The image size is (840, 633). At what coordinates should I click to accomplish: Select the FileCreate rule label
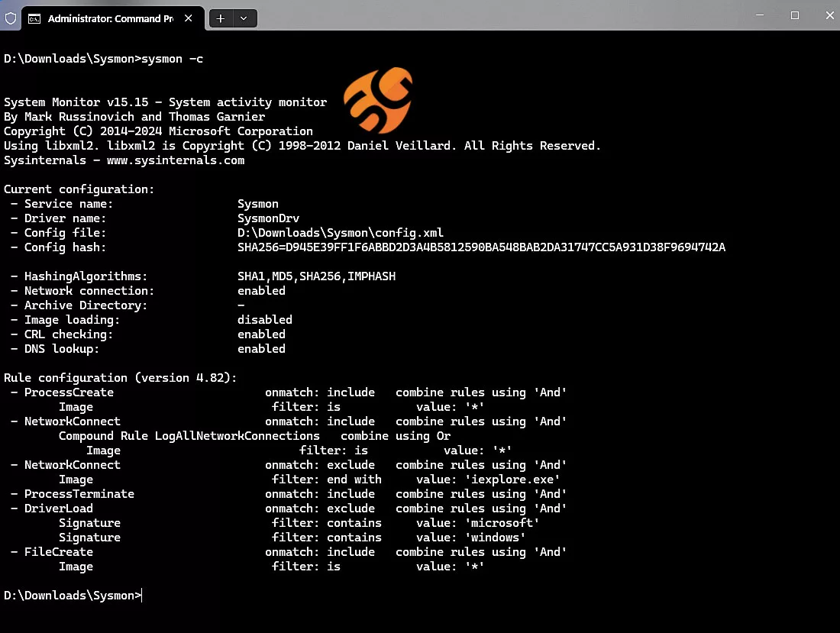coord(59,551)
